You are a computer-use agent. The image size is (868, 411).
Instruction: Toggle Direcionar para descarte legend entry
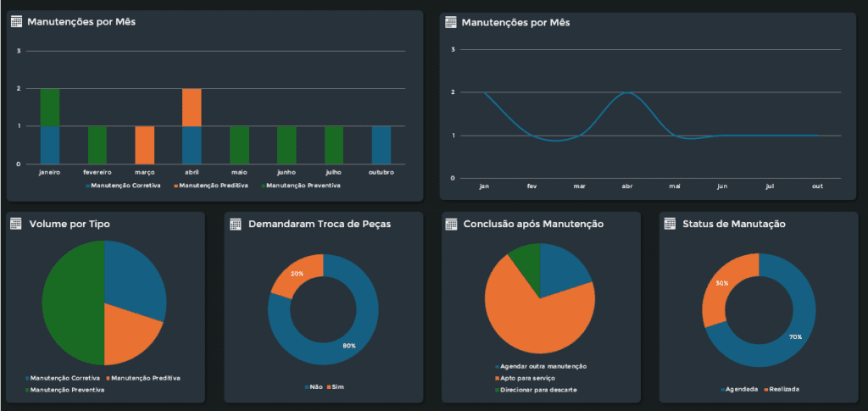coord(536,390)
